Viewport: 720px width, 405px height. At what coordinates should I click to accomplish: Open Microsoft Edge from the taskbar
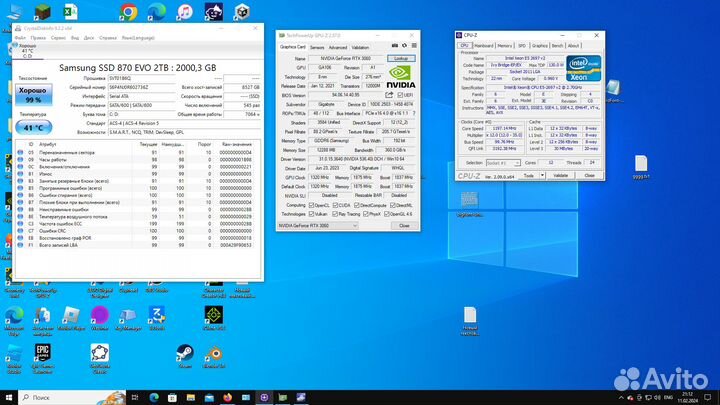153,398
